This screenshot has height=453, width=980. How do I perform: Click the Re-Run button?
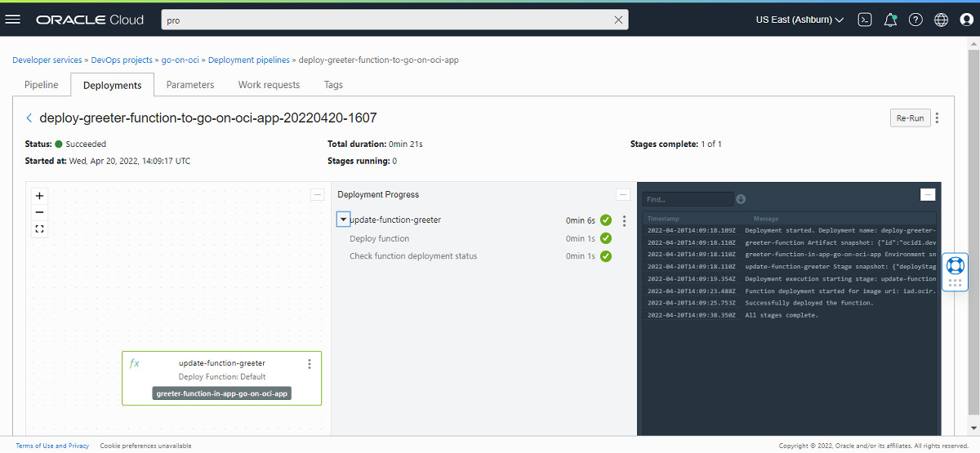tap(910, 118)
